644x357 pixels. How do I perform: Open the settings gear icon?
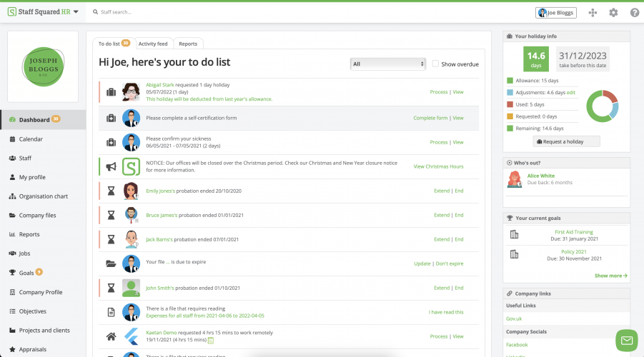pyautogui.click(x=613, y=13)
